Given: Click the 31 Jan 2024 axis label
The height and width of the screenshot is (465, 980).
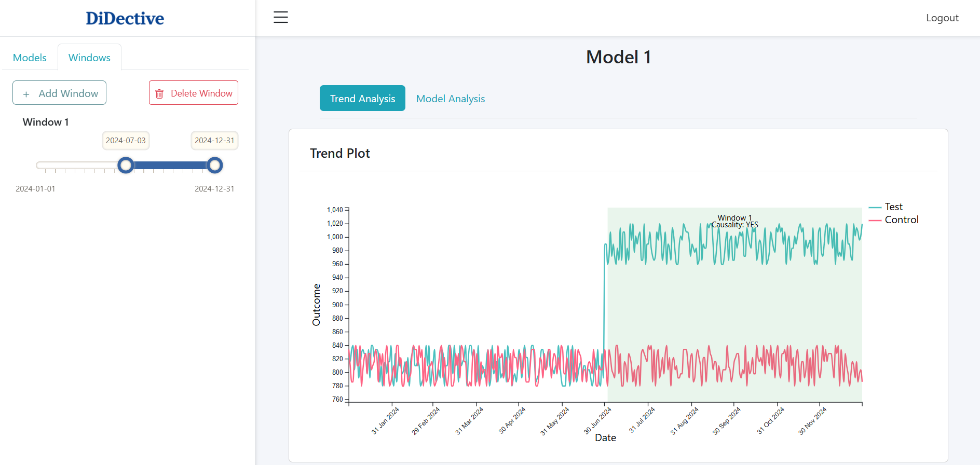Looking at the screenshot, I should tap(385, 420).
